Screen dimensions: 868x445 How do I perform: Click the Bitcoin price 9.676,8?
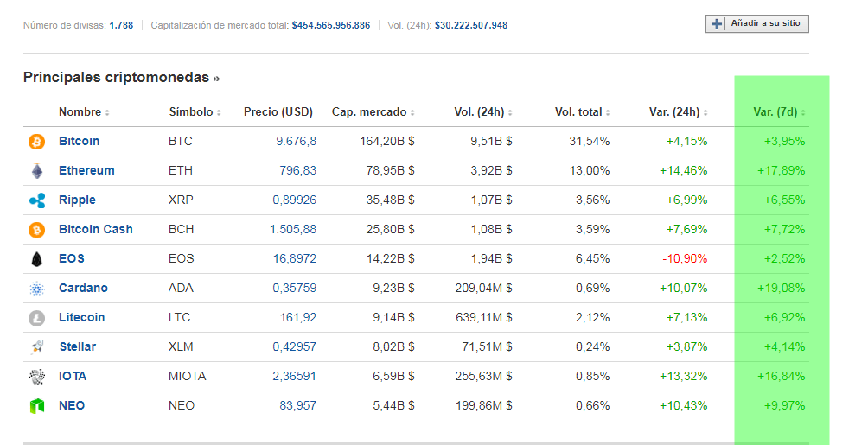pyautogui.click(x=296, y=142)
